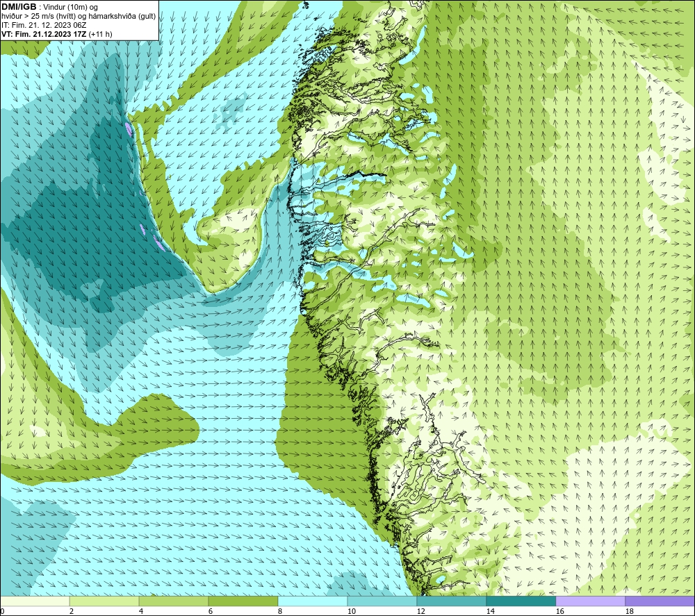Click the 6–8 m/s olive green swatch

pyautogui.click(x=243, y=601)
